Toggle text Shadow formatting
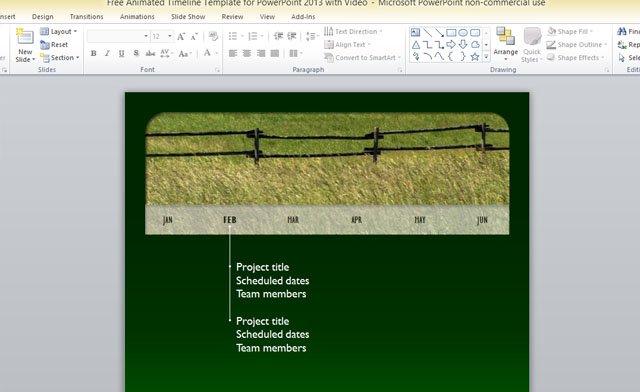Viewport: 640px width, 392px height. click(136, 53)
